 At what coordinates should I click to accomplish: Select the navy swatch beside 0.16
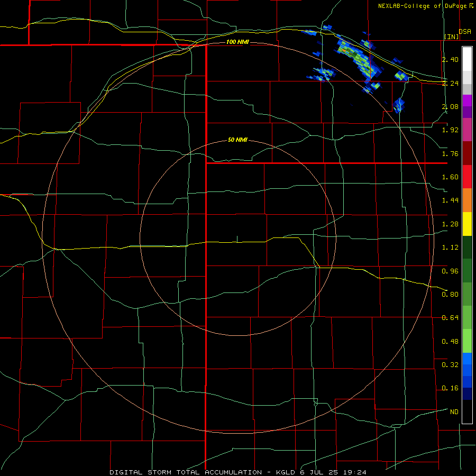(467, 393)
